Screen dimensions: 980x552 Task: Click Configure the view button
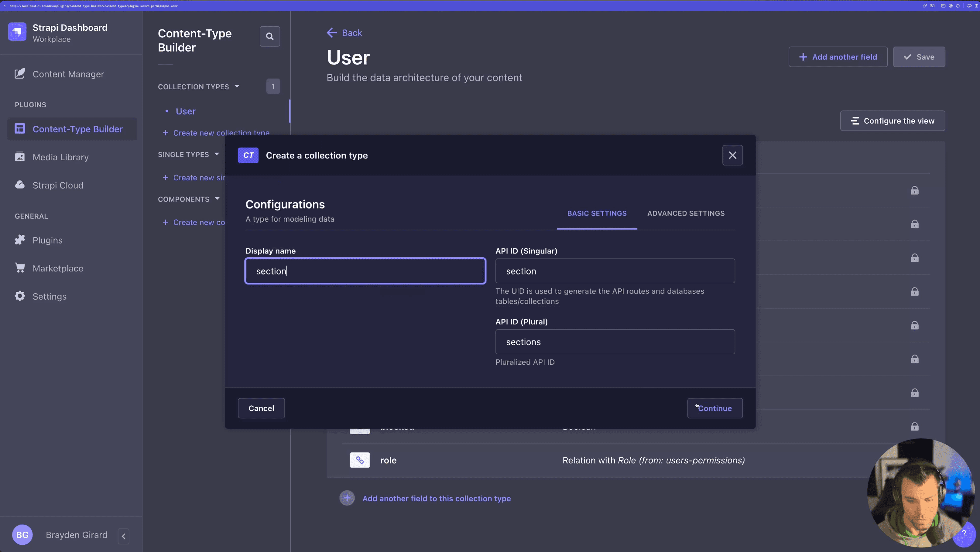click(x=892, y=121)
